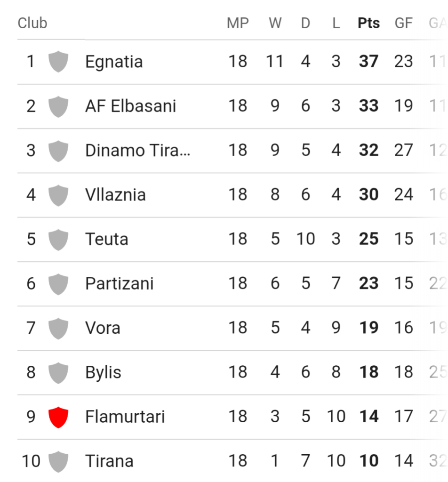Click the Club column header
448x482 pixels.
pos(32,23)
